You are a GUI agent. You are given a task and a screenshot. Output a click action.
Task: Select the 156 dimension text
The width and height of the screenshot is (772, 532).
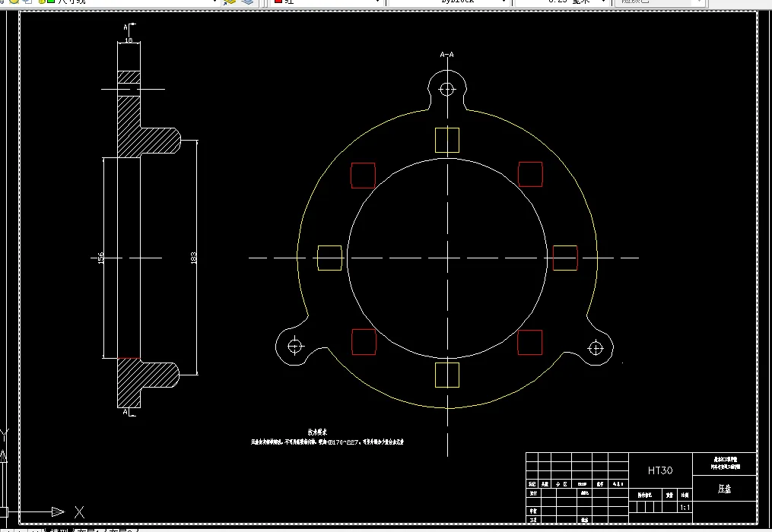click(101, 258)
